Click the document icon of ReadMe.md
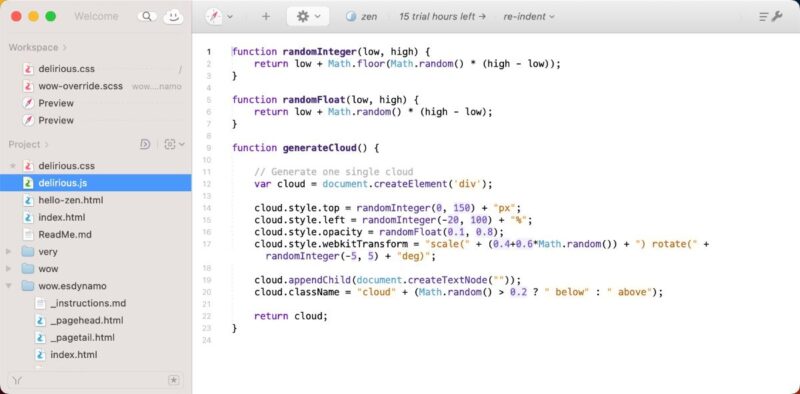 pyautogui.click(x=29, y=235)
